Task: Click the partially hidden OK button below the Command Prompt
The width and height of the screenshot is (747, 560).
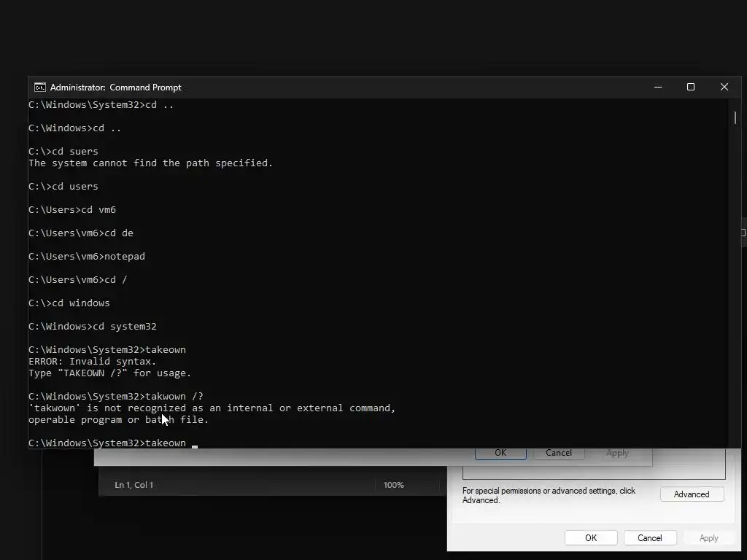Action: 500,454
